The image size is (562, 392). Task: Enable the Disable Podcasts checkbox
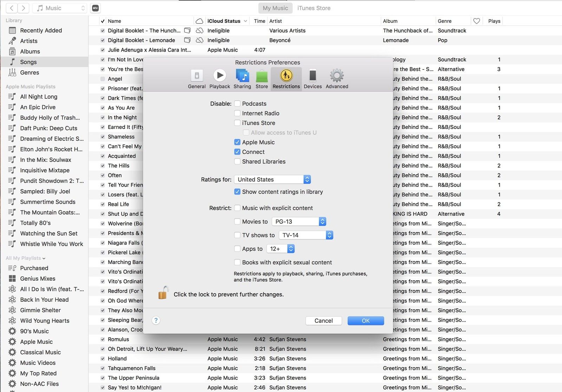click(237, 104)
